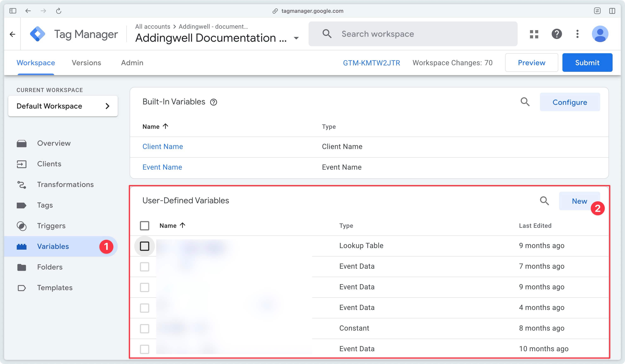Go back with the browser back arrow

coord(28,11)
